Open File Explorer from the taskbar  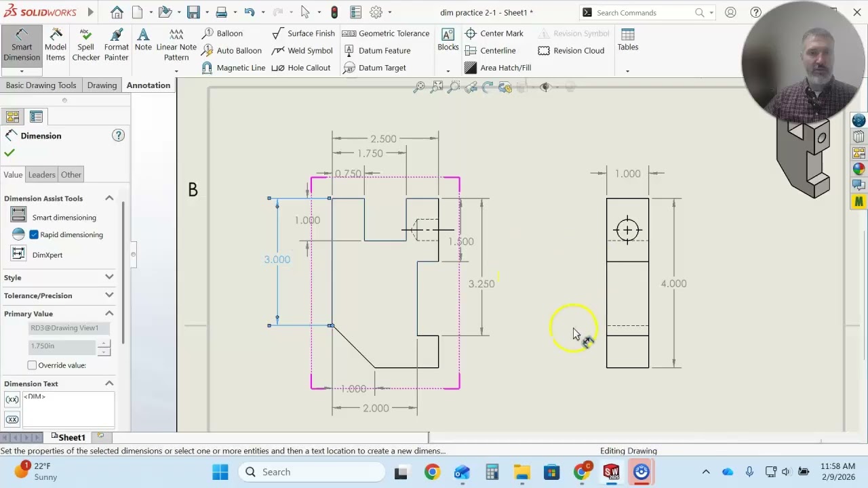tap(521, 472)
